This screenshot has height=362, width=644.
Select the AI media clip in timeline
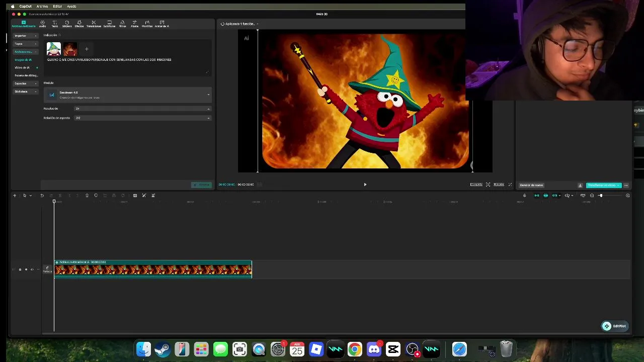tap(153, 269)
